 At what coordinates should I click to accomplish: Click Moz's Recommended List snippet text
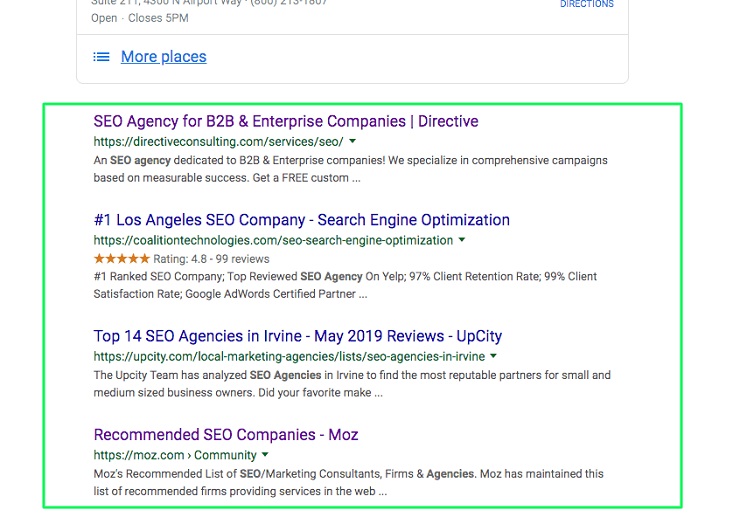(349, 483)
